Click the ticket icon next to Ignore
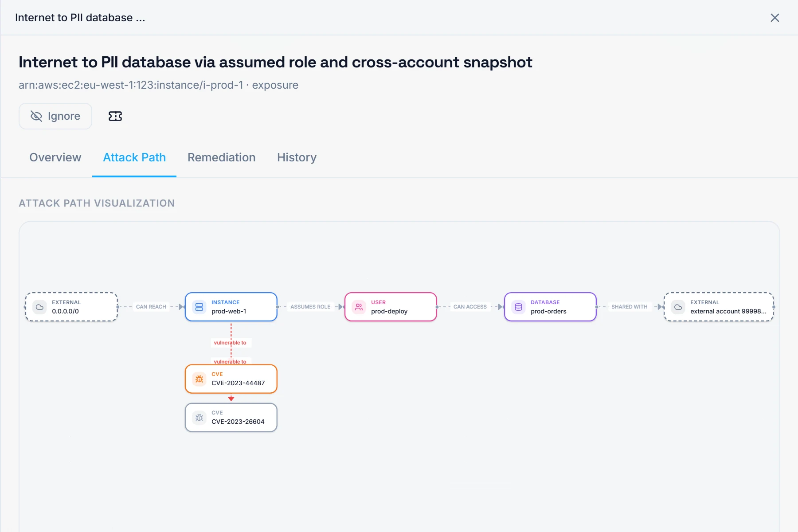 coord(115,116)
